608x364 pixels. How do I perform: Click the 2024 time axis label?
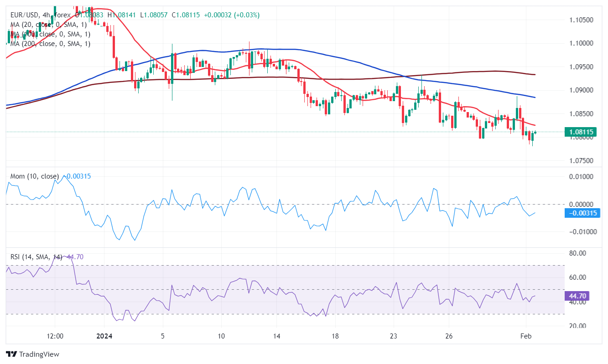[104, 336]
